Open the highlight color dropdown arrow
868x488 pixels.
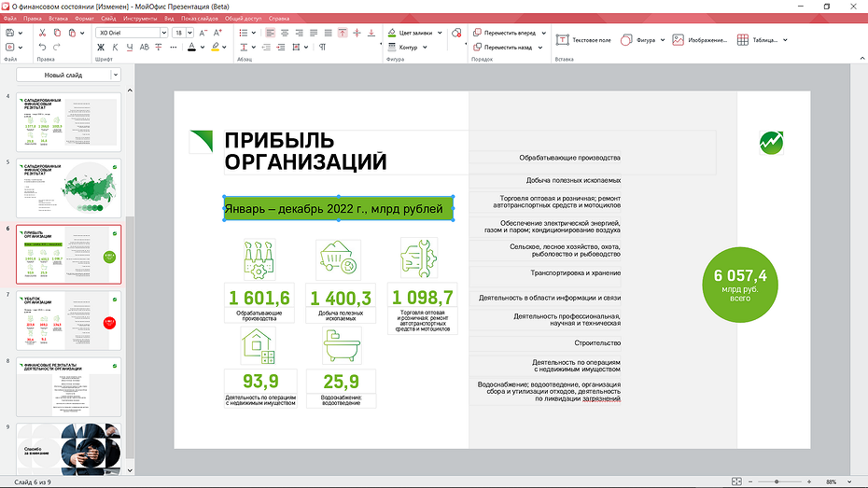tap(224, 48)
